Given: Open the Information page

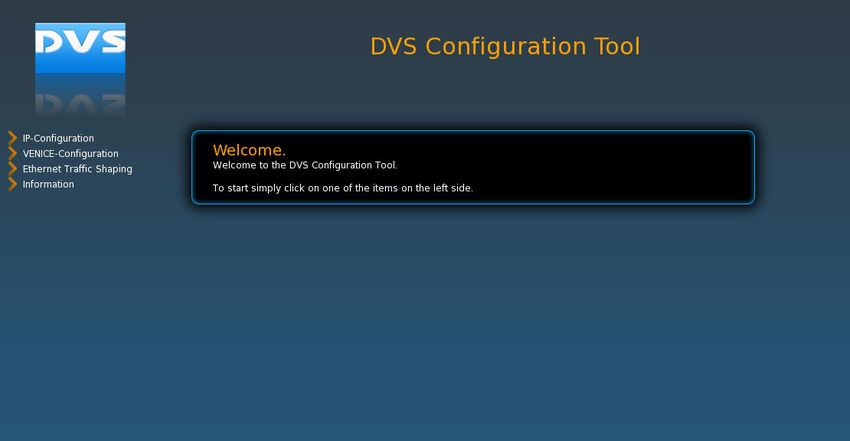Looking at the screenshot, I should point(48,184).
